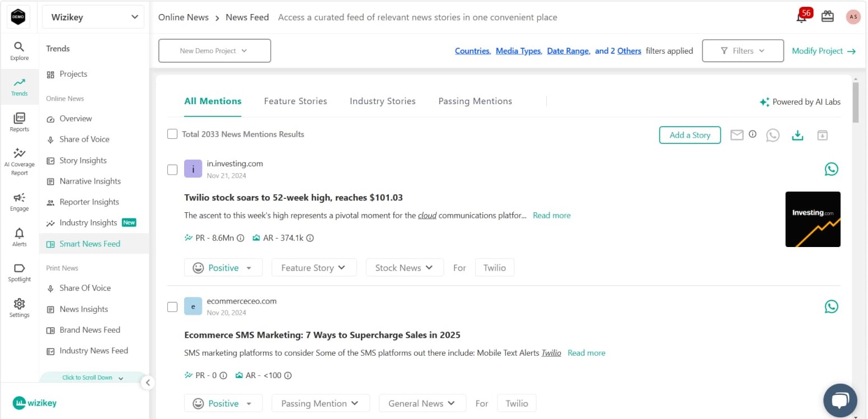Viewport: 868px width, 419px height.
Task: Go to the Engage megaphone section
Action: click(19, 202)
